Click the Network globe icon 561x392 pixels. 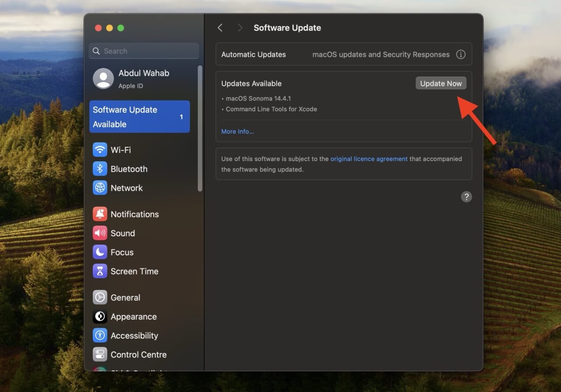[100, 188]
